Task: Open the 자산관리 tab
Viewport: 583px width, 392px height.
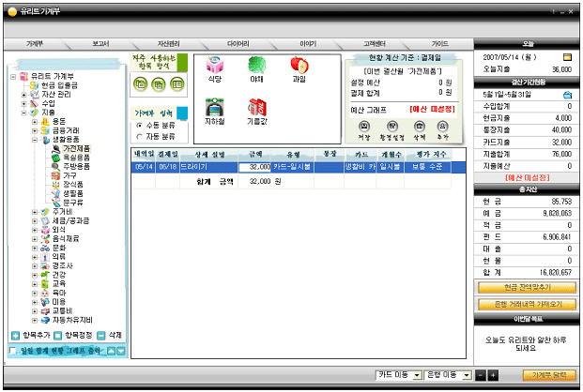Action: pos(169,44)
